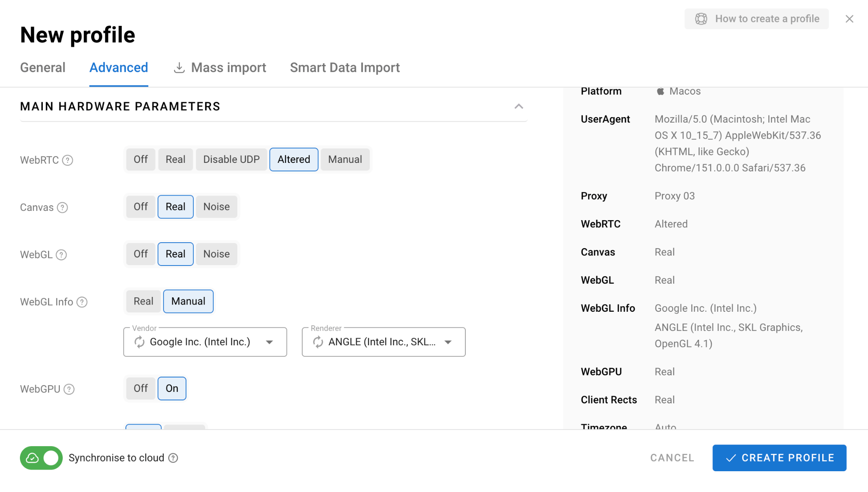Close the New profile dialog
The width and height of the screenshot is (868, 492).
[x=849, y=19]
